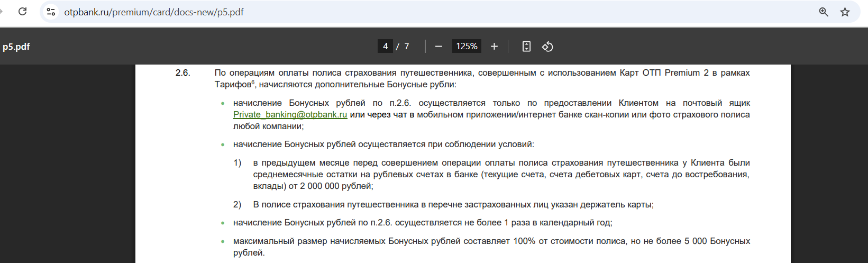Click the line starting with 'максимальный размер начисляемых'
Screen dimensions: 868x263
pyautogui.click(x=491, y=241)
